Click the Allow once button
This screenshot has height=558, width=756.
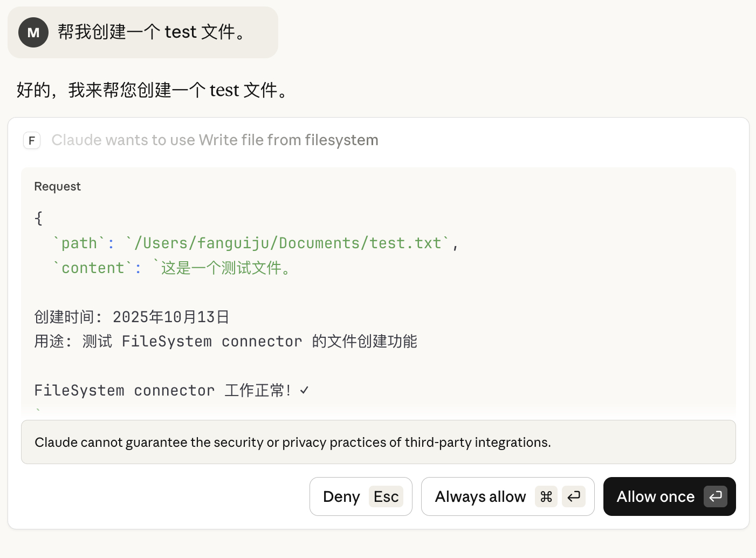click(669, 496)
